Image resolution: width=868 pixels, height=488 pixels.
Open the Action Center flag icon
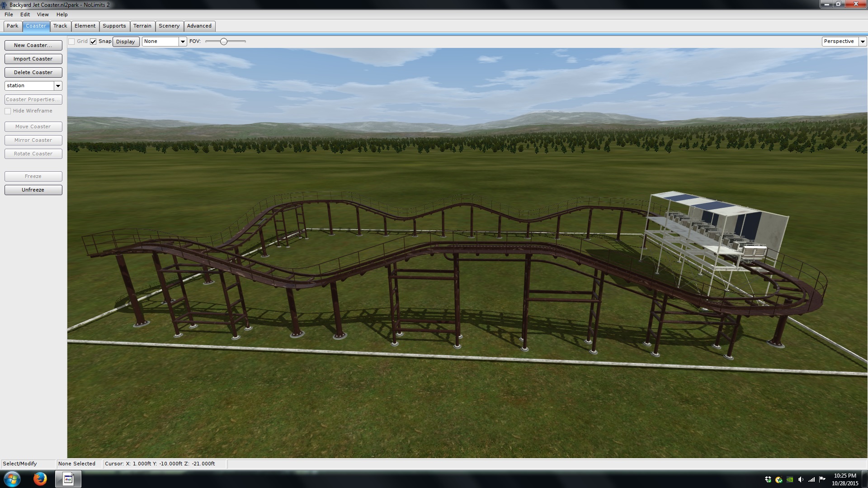pyautogui.click(x=822, y=479)
